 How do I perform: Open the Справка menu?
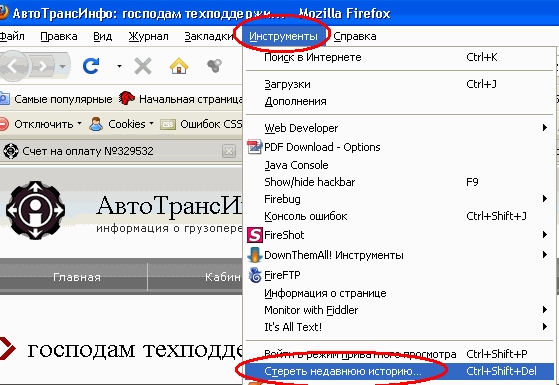355,36
